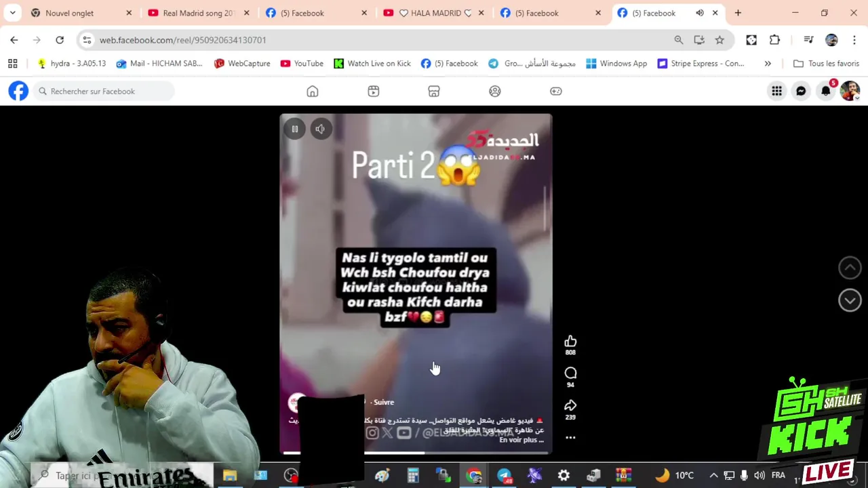Expand caption with En voir plus
The height and width of the screenshot is (488, 868).
521,440
